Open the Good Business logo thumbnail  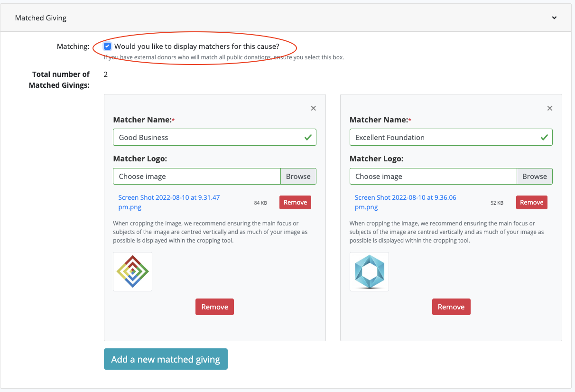click(132, 271)
